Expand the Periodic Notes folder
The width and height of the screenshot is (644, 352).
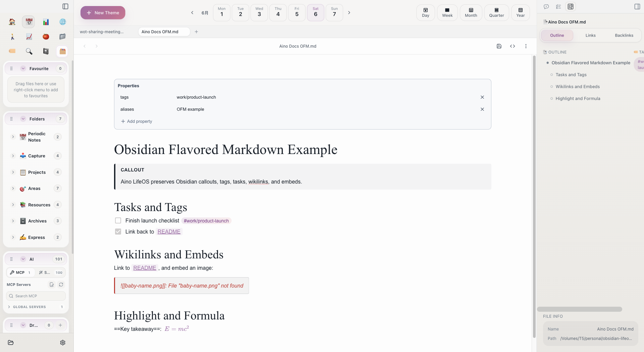pyautogui.click(x=13, y=137)
